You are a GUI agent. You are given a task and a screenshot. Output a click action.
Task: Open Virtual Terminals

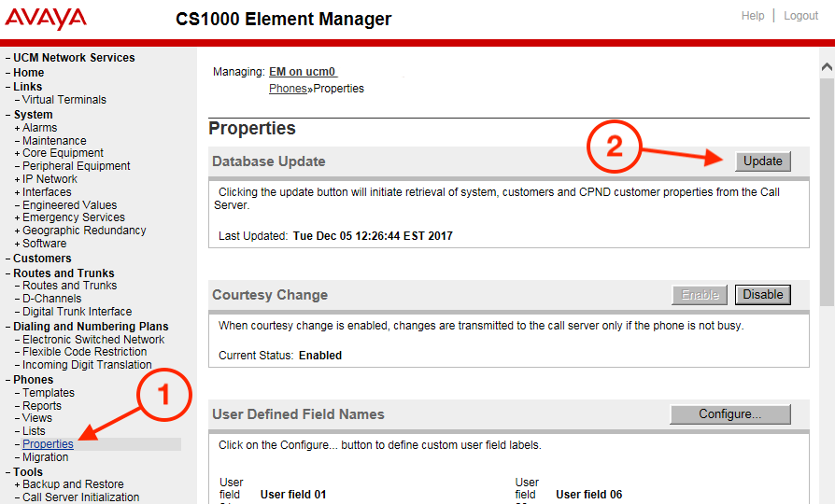click(64, 100)
